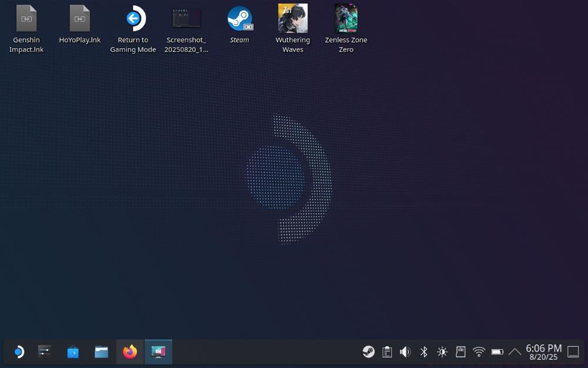Click the Steam icon in the system tray
Image resolution: width=588 pixels, height=368 pixels.
coord(369,352)
